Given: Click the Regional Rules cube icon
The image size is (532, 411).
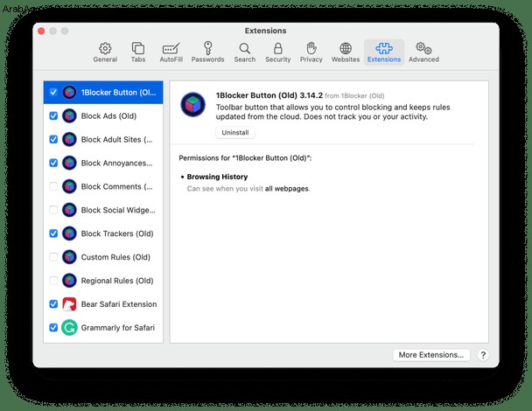Looking at the screenshot, I should [x=69, y=281].
